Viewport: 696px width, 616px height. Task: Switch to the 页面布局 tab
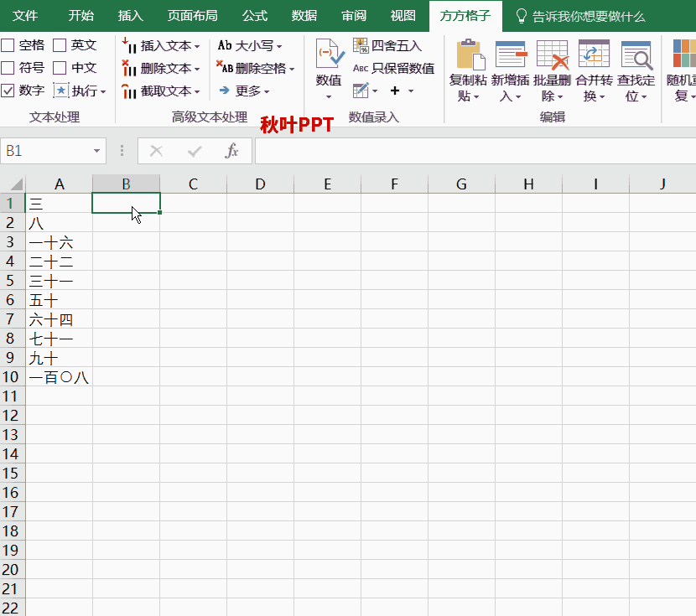coord(192,16)
